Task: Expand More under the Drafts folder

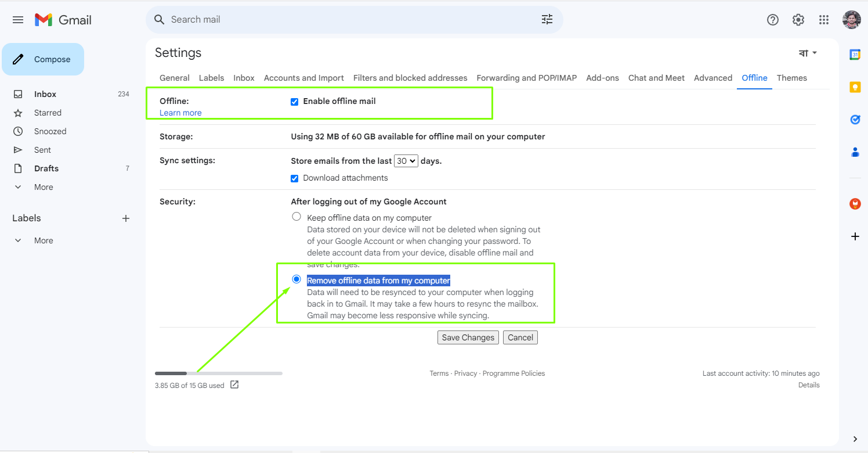Action: [44, 187]
